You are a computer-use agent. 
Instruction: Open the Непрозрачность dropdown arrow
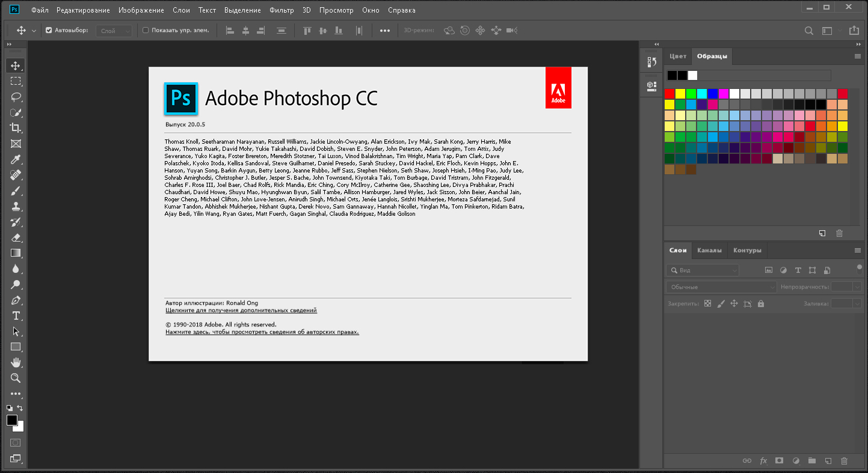[857, 287]
